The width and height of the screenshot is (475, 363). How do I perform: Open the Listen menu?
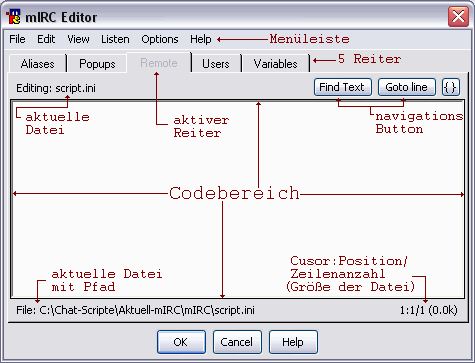click(115, 39)
